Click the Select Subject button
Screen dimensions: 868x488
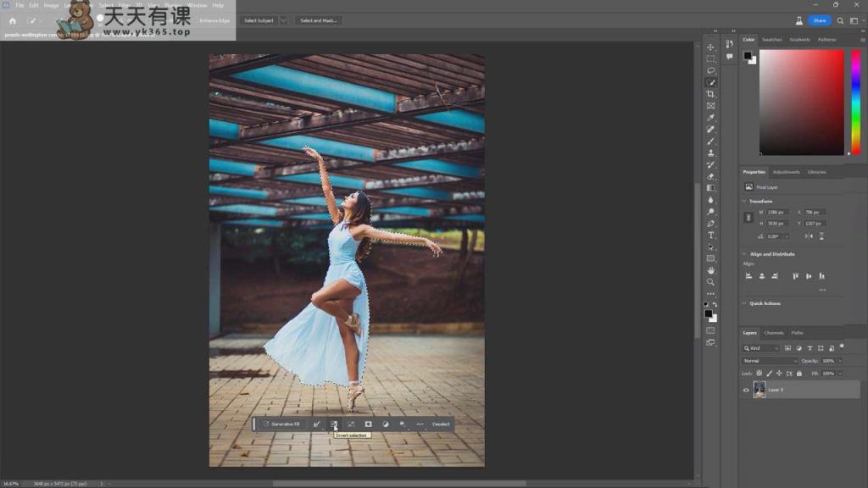point(259,20)
